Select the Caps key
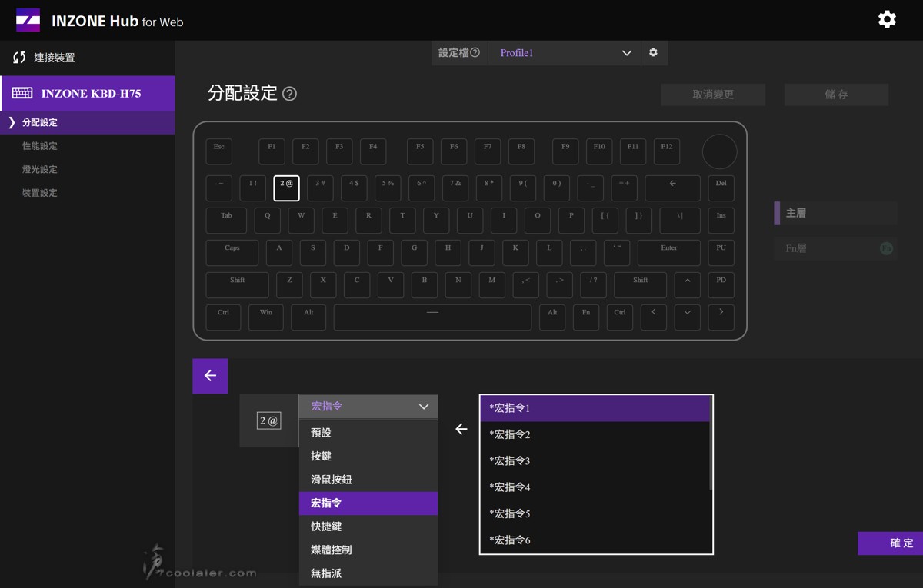Viewport: 923px width, 588px height. pyautogui.click(x=232, y=252)
